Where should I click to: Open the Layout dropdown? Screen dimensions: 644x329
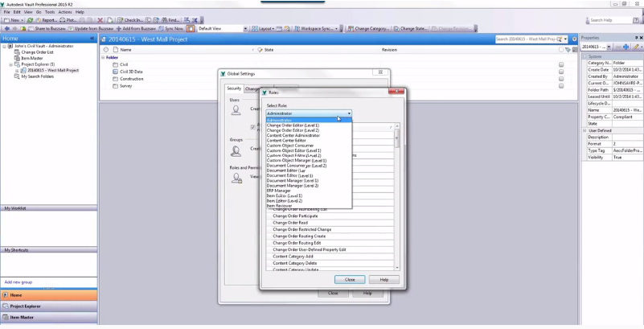click(x=263, y=29)
